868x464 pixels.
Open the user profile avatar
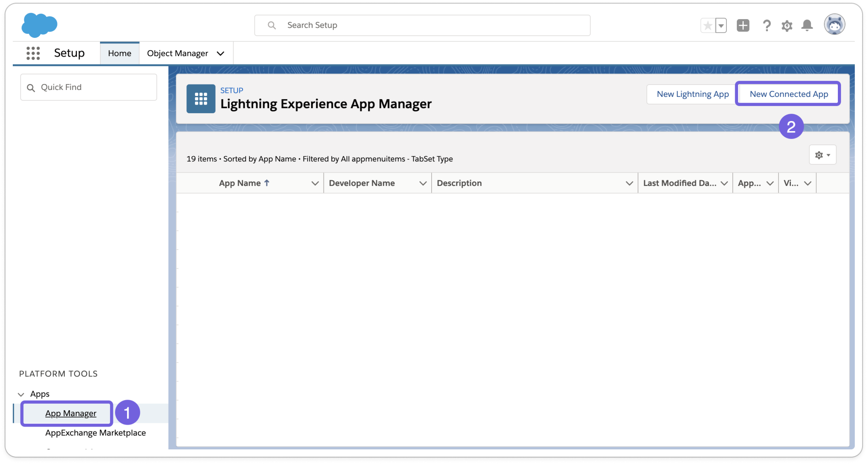click(x=835, y=25)
